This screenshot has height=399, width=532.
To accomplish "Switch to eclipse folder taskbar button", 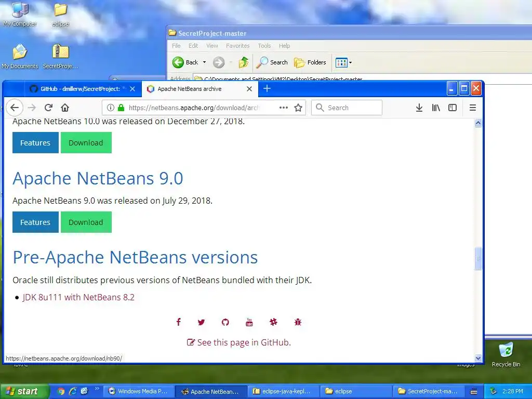I will click(356, 391).
